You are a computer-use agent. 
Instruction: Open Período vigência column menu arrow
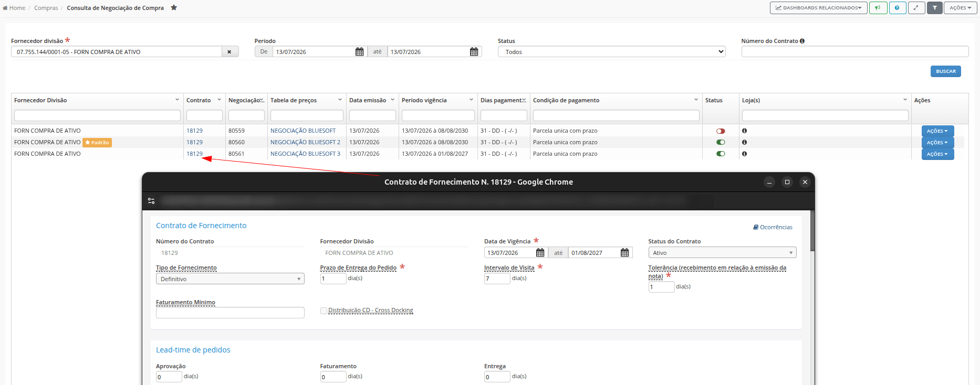[472, 100]
